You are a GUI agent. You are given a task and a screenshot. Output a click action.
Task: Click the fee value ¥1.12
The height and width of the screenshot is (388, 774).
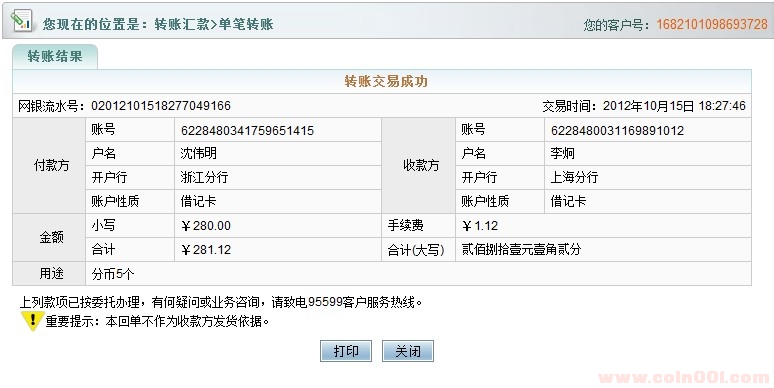tap(480, 226)
